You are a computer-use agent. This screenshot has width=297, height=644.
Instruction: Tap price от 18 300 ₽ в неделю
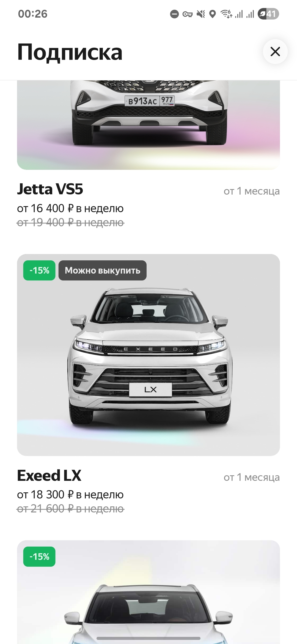[70, 495]
